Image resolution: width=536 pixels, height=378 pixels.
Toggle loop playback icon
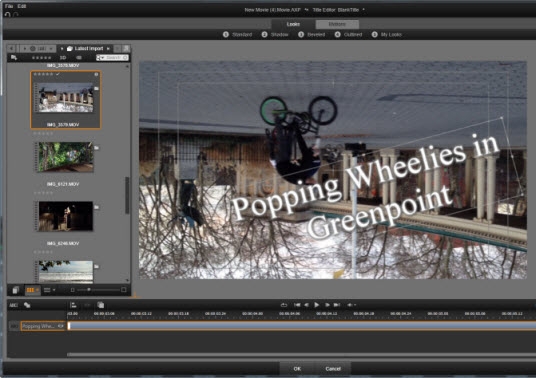click(x=284, y=305)
